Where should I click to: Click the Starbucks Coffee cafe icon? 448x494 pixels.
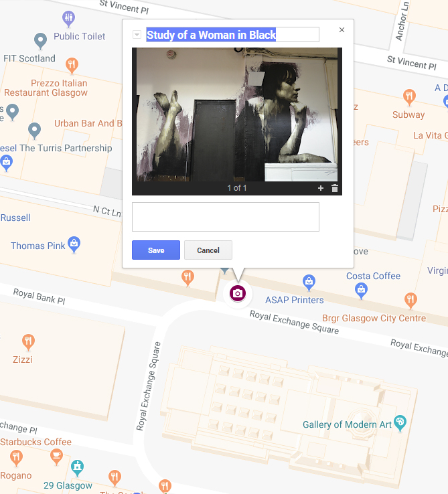pyautogui.click(x=56, y=457)
